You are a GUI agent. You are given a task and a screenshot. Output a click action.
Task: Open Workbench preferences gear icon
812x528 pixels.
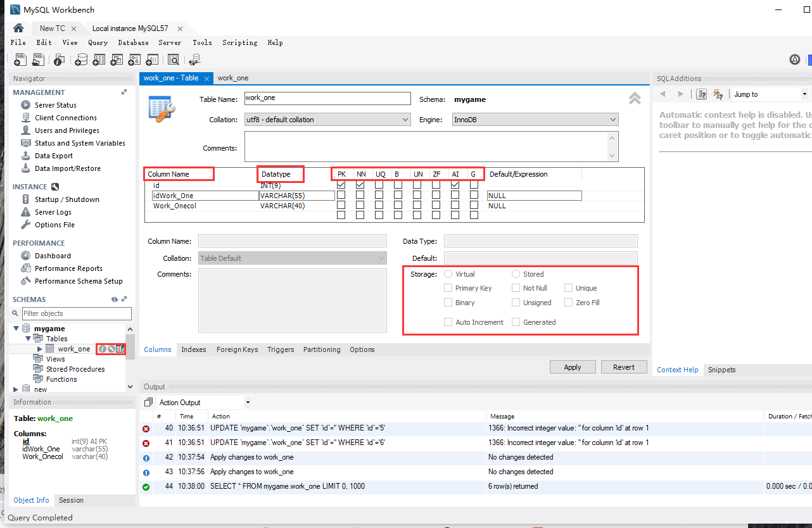[x=795, y=60]
